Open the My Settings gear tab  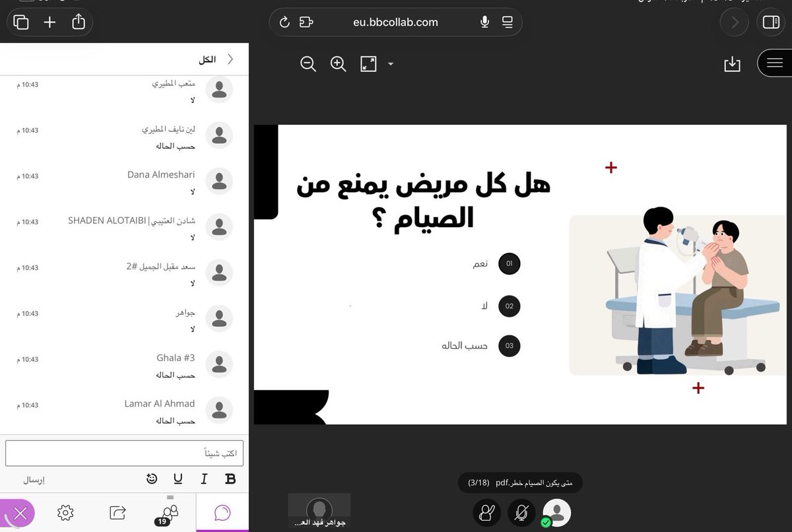(65, 512)
